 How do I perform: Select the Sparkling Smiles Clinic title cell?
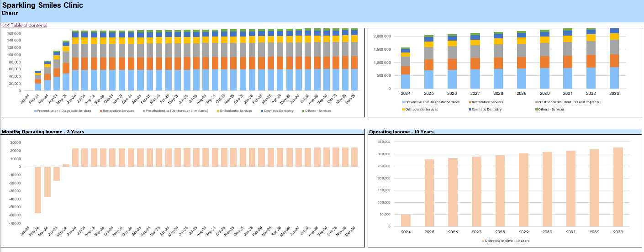coord(42,5)
